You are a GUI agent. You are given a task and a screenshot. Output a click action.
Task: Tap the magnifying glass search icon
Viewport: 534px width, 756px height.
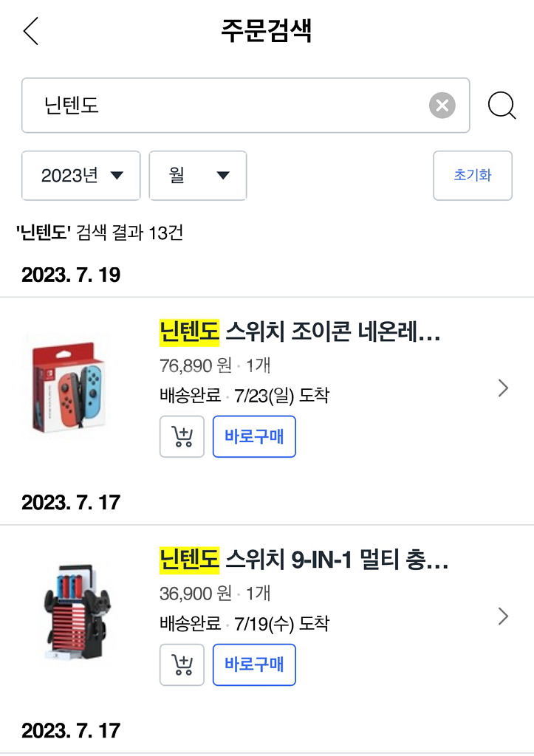502,106
